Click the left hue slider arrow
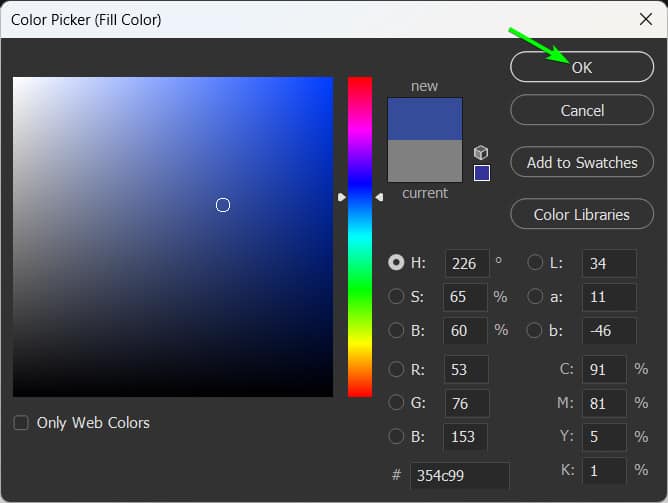Image resolution: width=668 pixels, height=503 pixels. point(342,197)
